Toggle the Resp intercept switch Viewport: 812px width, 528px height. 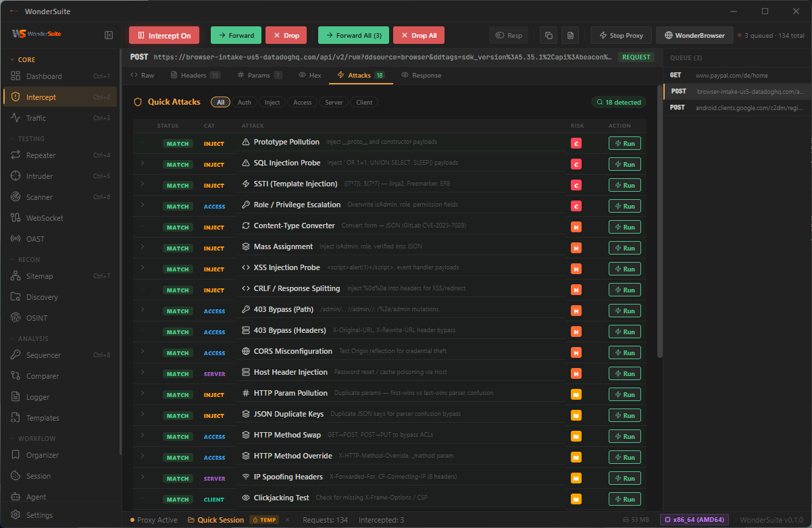click(509, 36)
